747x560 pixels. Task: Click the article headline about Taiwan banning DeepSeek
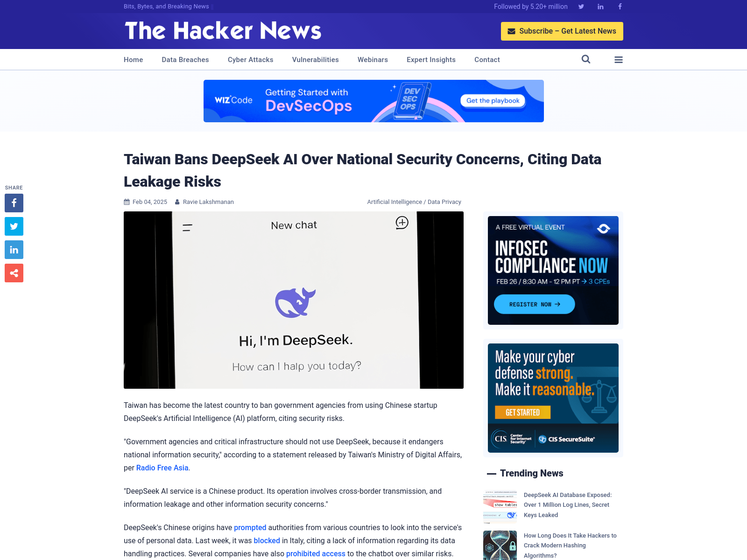click(362, 170)
